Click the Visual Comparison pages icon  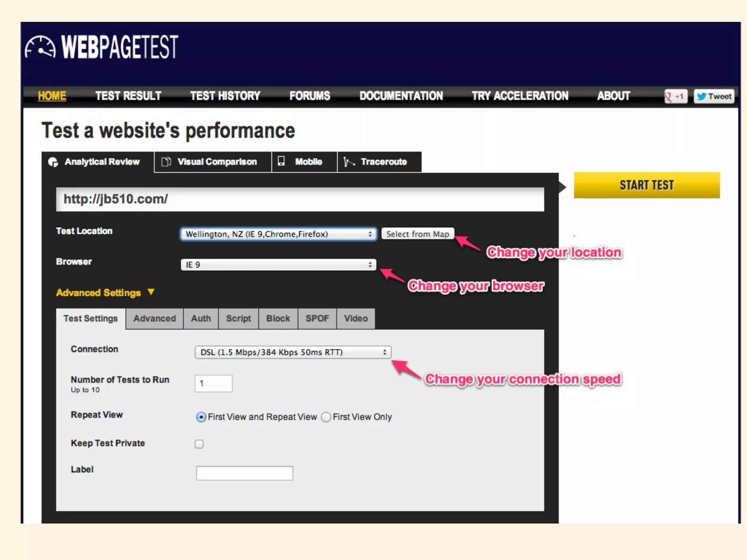pyautogui.click(x=166, y=162)
